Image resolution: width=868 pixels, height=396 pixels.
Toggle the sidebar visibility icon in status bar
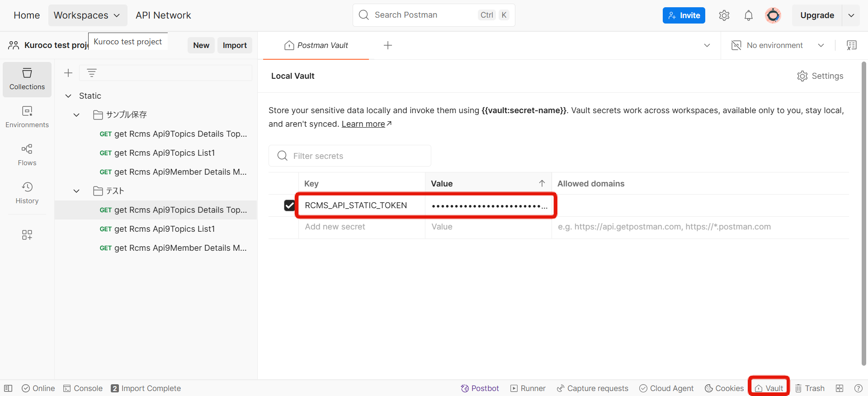coord(8,388)
